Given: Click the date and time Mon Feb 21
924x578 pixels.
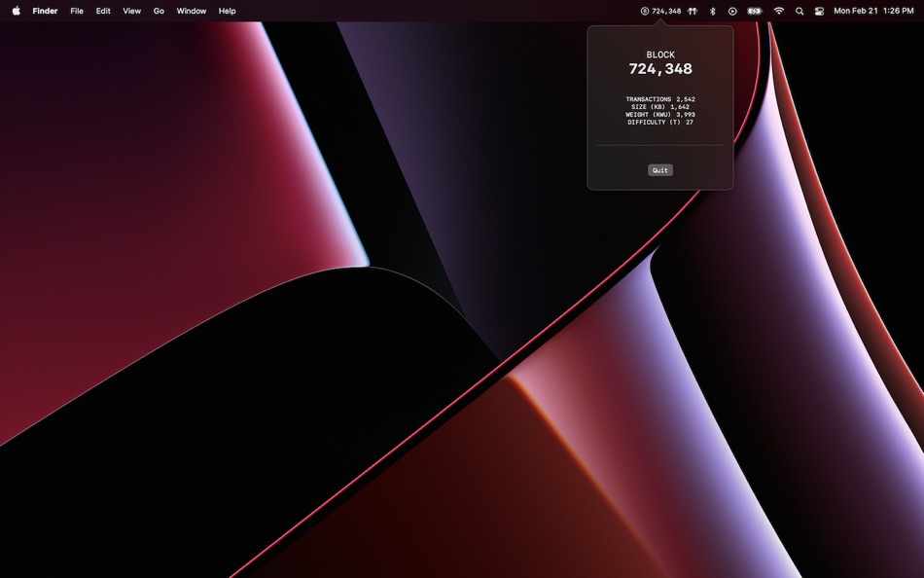Looking at the screenshot, I should click(873, 11).
